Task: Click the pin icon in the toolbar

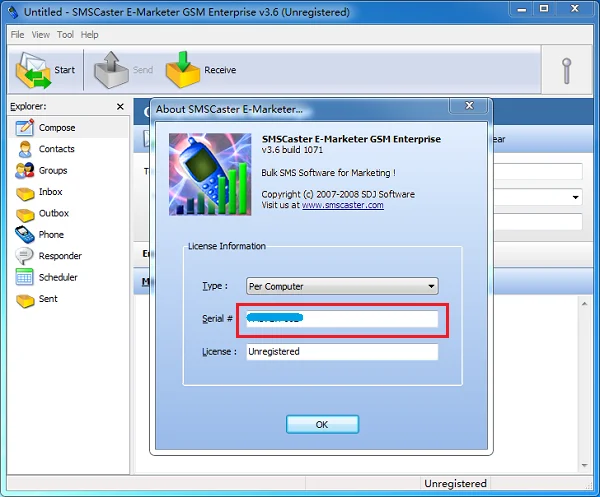Action: coord(567,71)
